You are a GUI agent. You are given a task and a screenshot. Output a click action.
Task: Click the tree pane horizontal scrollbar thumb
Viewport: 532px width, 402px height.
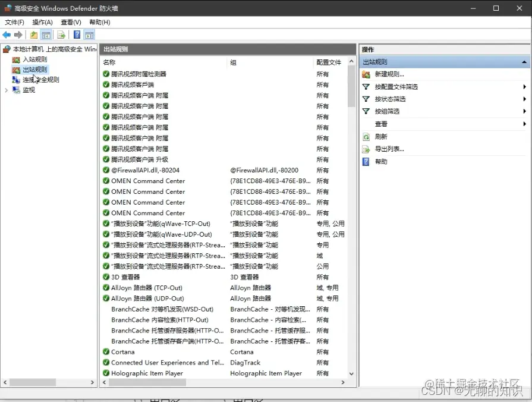tap(33, 382)
